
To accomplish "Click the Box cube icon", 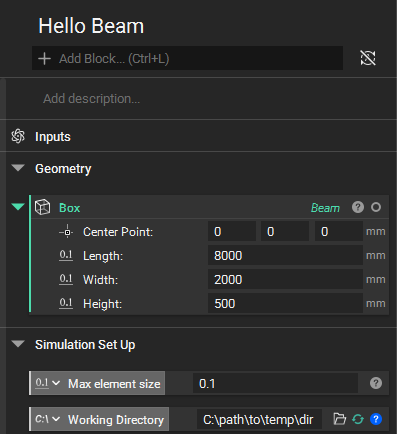I will [43, 207].
